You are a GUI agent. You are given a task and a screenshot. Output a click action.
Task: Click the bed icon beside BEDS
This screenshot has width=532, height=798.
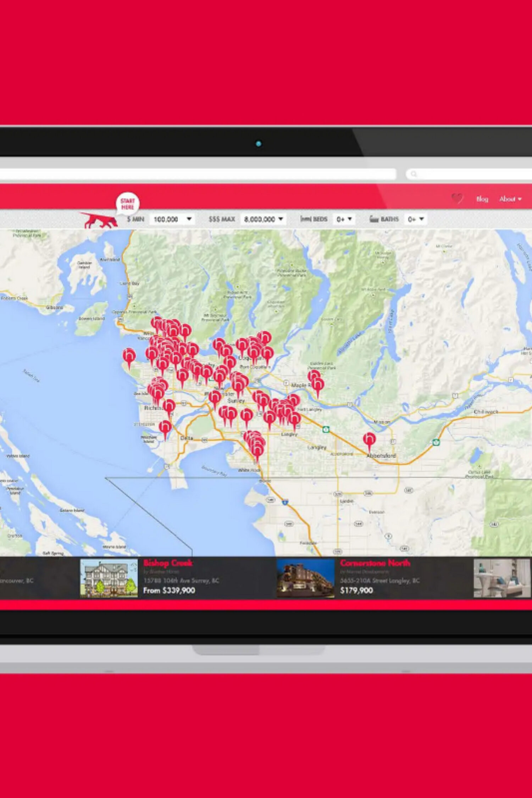pos(305,219)
